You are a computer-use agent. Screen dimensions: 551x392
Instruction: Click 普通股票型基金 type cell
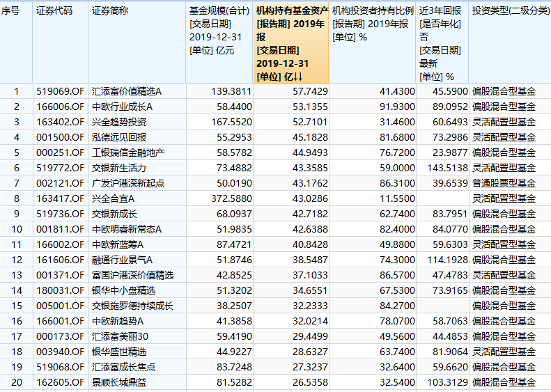click(x=504, y=183)
